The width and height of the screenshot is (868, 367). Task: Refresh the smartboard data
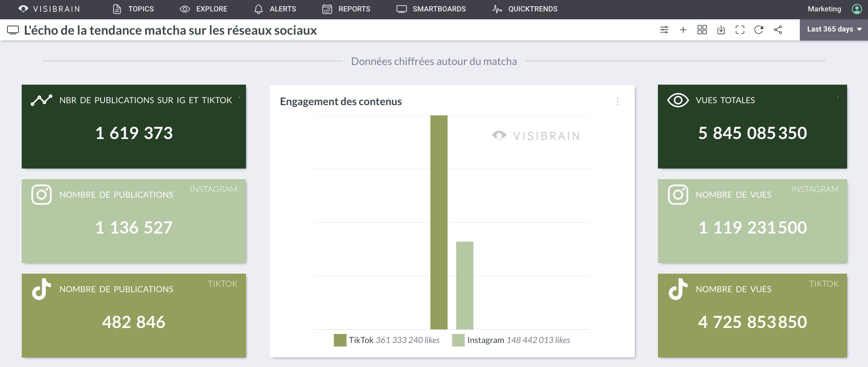pyautogui.click(x=759, y=30)
